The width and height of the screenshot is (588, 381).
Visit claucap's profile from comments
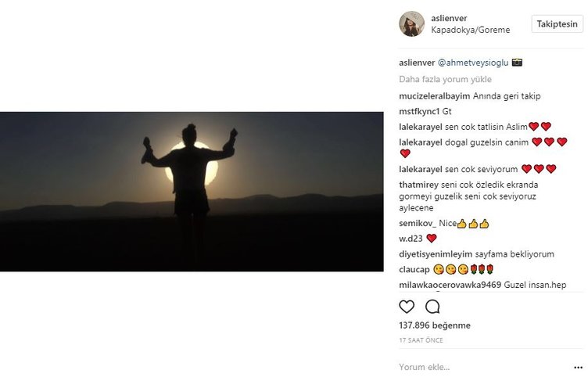tap(414, 269)
